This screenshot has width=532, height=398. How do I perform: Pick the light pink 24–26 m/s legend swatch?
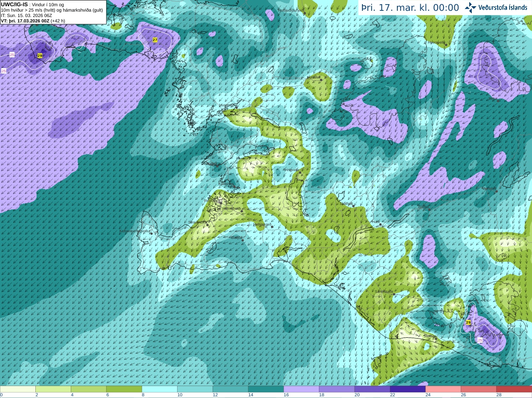pos(443,389)
